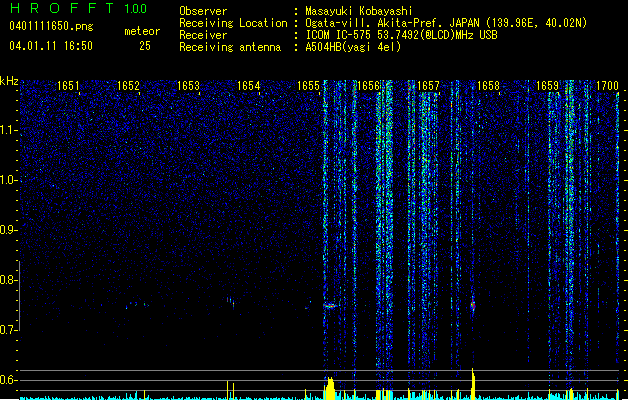
Task: Click the HROFFT 1.0.0 title text
Action: [x=78, y=8]
